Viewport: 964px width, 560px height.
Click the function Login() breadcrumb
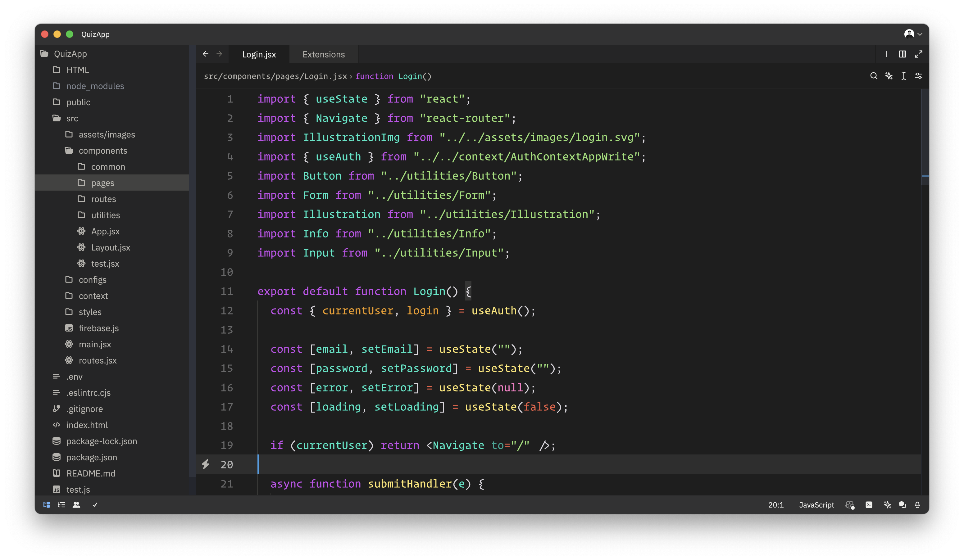click(x=393, y=76)
